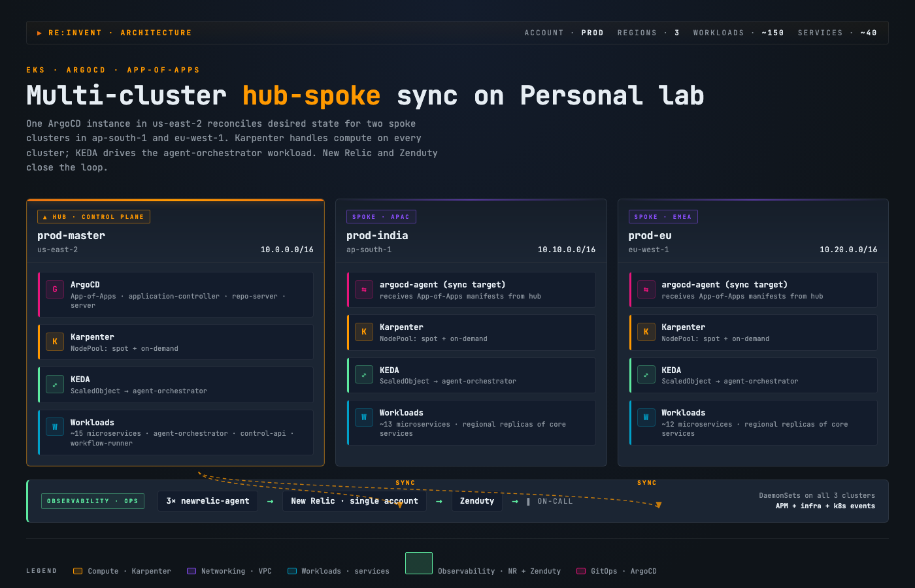Viewport: 915px width, 588px height.
Task: Click the argocd-agent sync icon in prod-india
Action: [364, 289]
